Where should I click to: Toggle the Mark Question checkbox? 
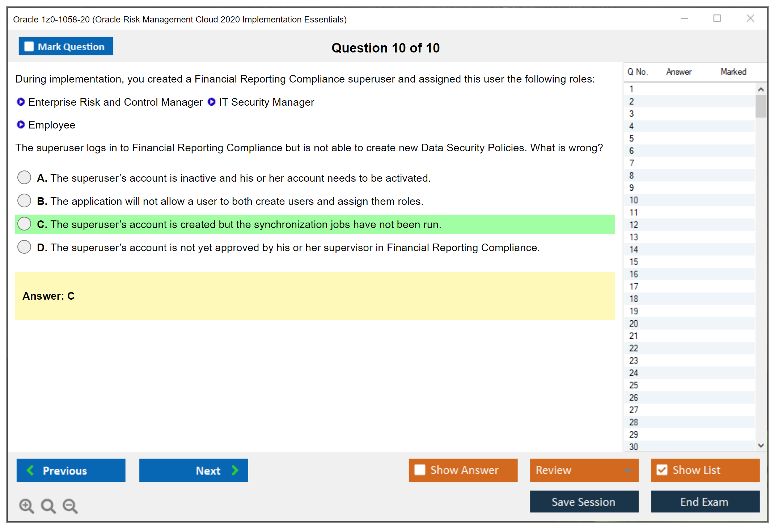tap(29, 47)
